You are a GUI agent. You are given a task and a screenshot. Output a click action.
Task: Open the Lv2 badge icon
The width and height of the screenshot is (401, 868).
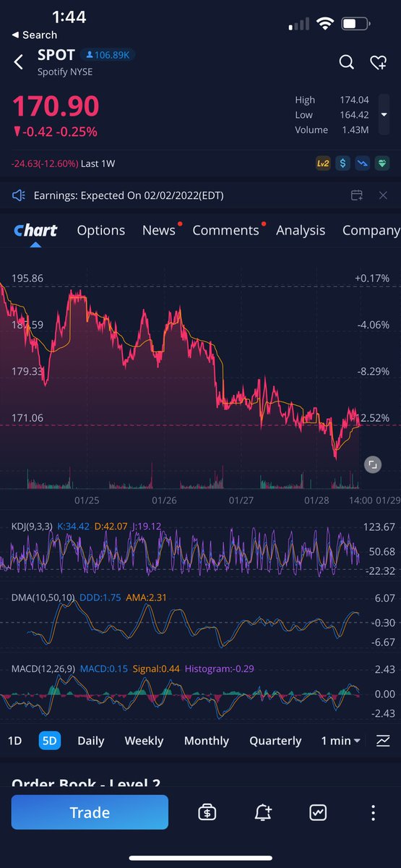(x=323, y=163)
